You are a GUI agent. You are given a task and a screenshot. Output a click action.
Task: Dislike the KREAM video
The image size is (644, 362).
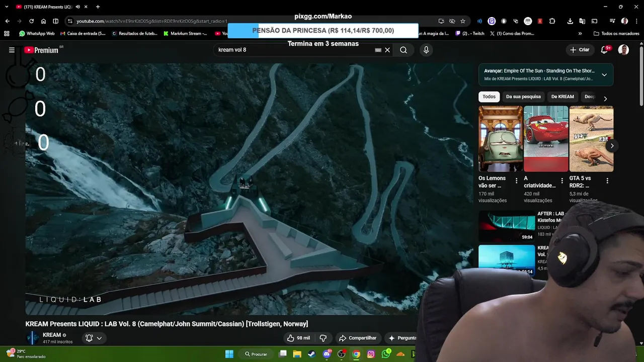pyautogui.click(x=324, y=338)
